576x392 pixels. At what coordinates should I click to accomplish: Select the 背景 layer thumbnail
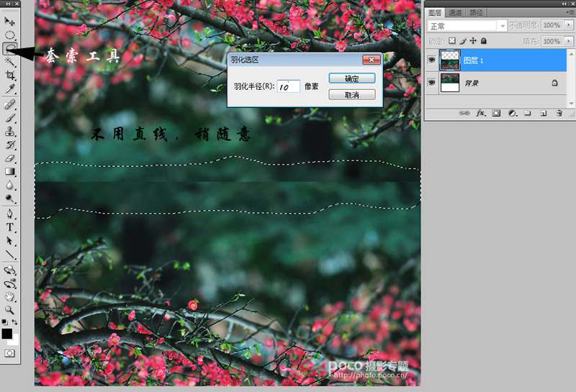[449, 83]
